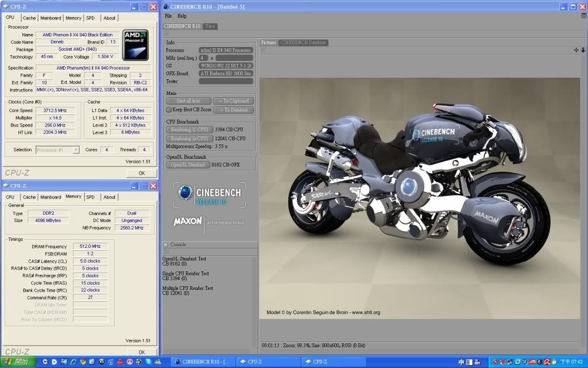This screenshot has height=368, width=588.
Task: Open SPD tab in upper CPU-Z window
Action: click(x=90, y=18)
